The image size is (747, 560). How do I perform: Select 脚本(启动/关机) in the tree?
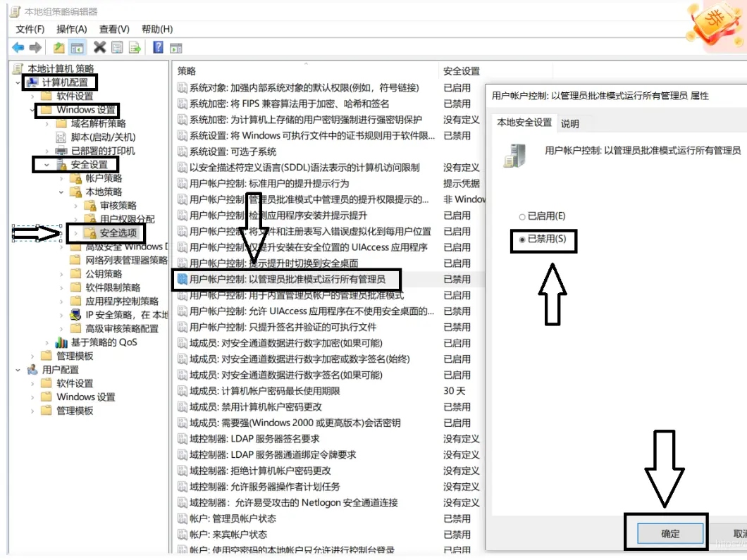(103, 137)
